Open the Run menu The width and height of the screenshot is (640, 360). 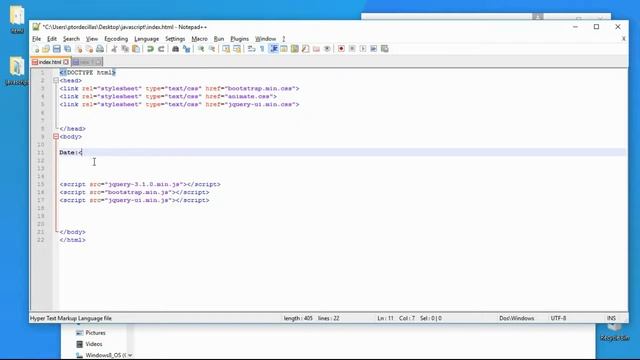coord(219,39)
